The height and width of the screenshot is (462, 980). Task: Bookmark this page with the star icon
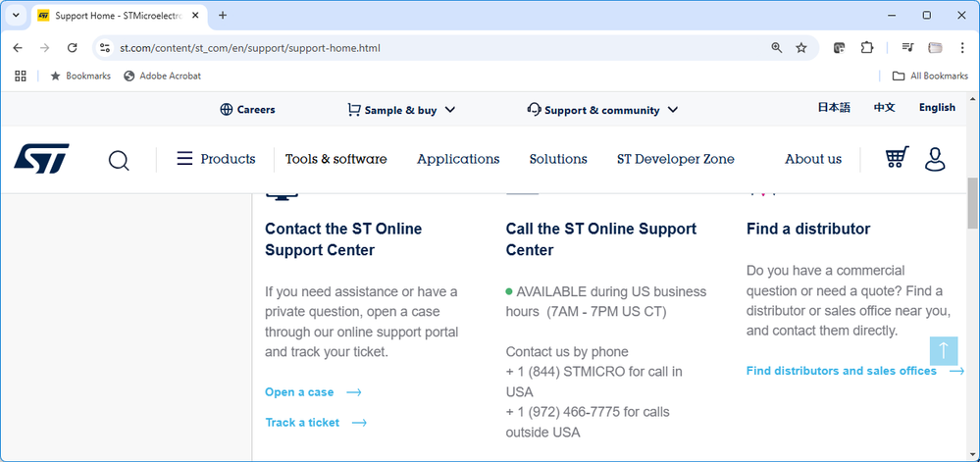click(x=801, y=48)
